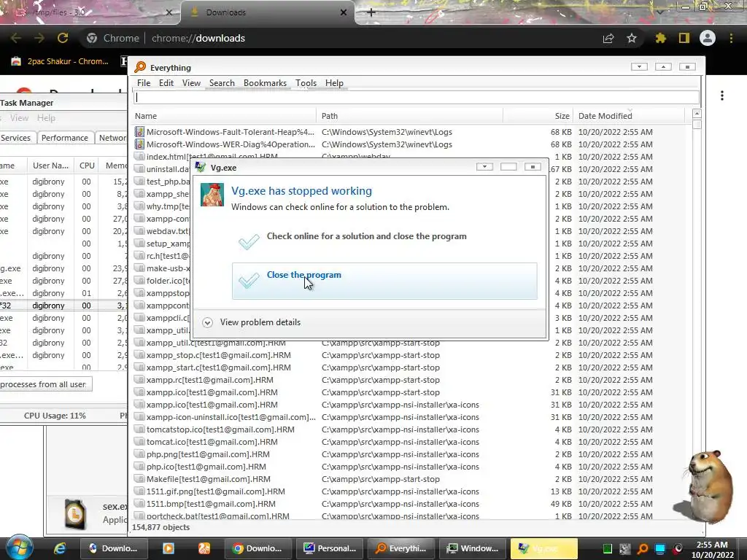The width and height of the screenshot is (747, 560).
Task: Open Internet Explorer from taskbar
Action: (60, 548)
